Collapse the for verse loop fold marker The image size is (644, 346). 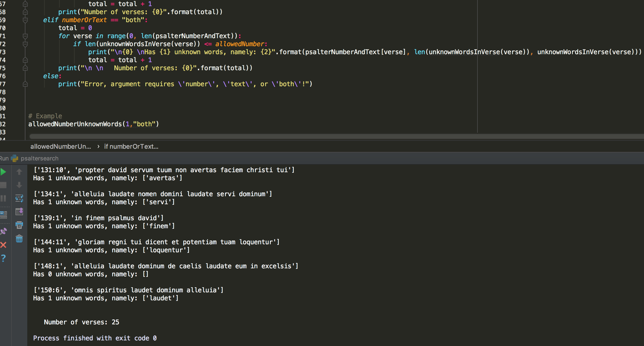coord(25,36)
